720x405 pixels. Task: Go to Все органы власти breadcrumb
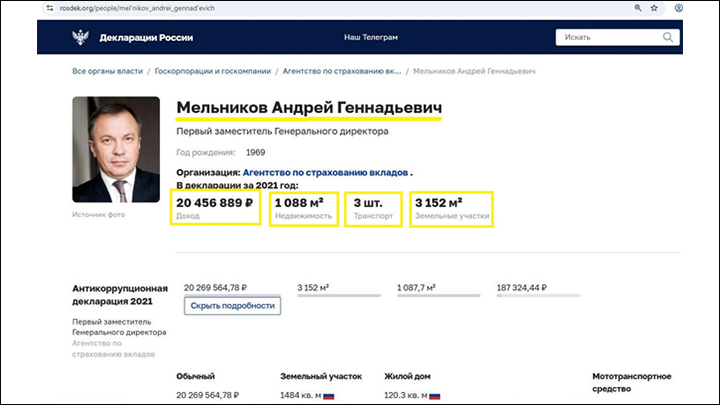(108, 72)
